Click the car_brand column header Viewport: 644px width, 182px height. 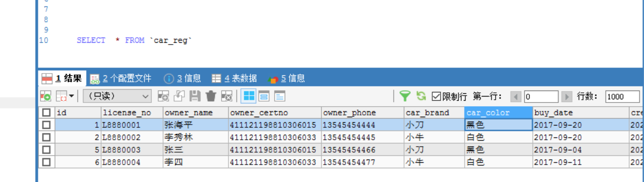tap(434, 113)
